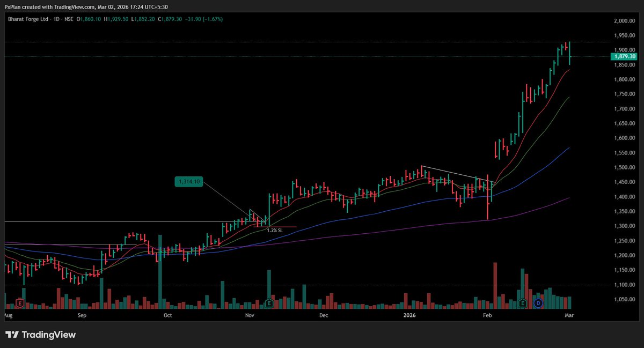Viewport: 644px width, 348px height.
Task: Open the August earnings E marker
Action: coord(20,303)
